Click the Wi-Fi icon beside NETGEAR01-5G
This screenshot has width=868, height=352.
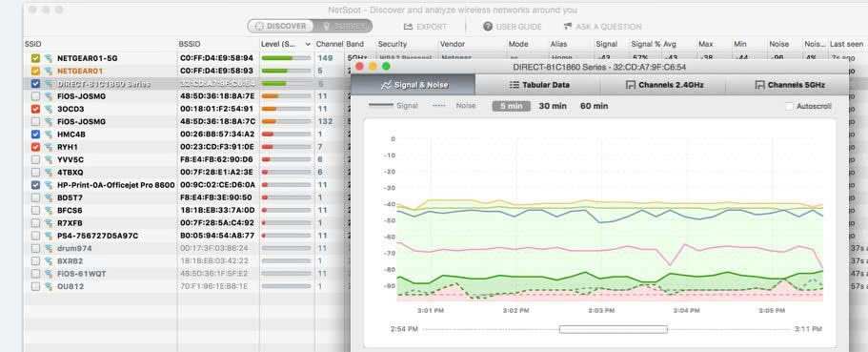point(48,58)
